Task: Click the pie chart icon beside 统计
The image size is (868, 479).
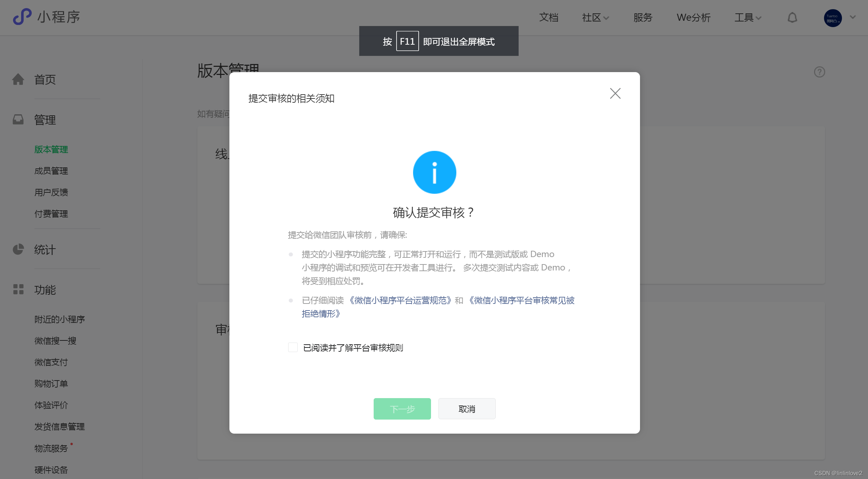Action: (x=18, y=250)
